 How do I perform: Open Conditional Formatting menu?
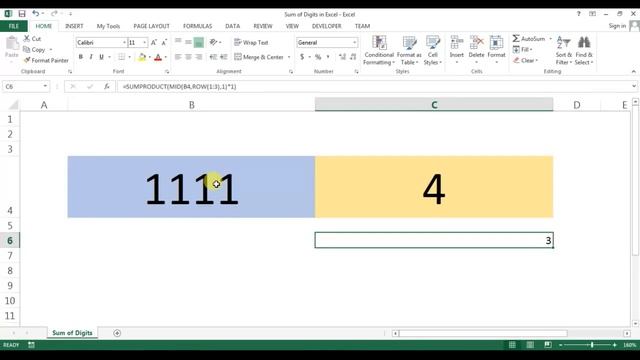click(x=379, y=50)
